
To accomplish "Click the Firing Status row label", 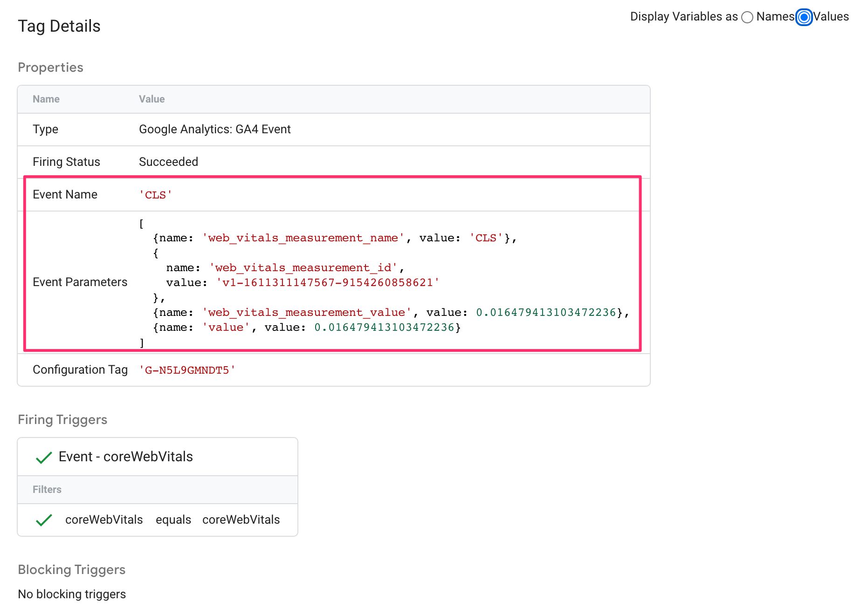I will (x=67, y=162).
